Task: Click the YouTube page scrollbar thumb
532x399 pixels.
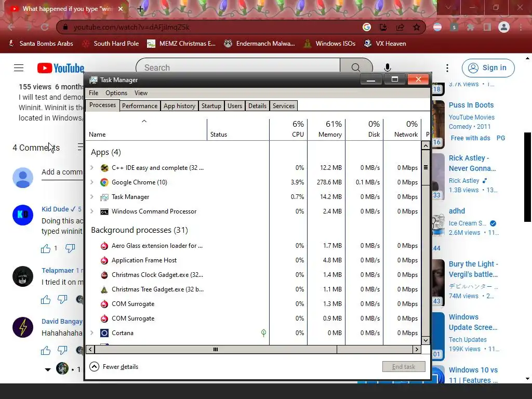Action: [x=527, y=177]
